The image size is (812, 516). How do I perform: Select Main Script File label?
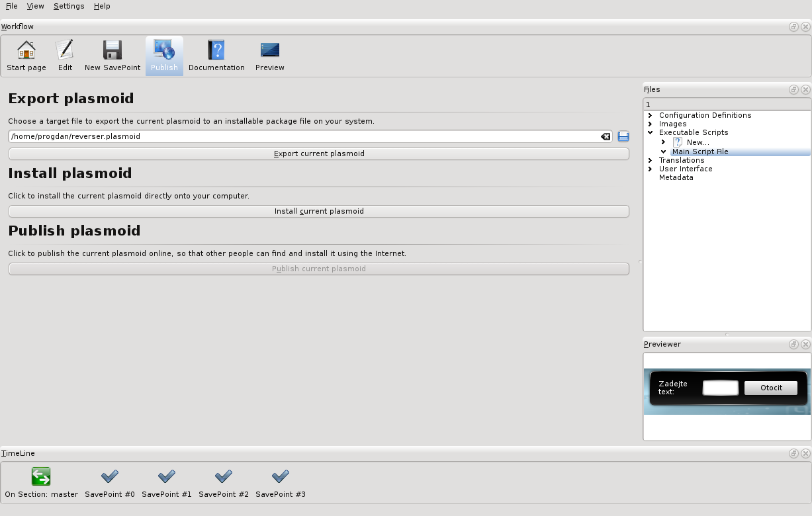click(x=700, y=151)
